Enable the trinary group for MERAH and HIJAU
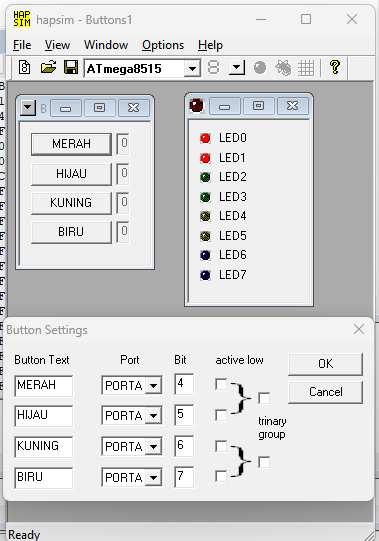The image size is (379, 541). pyautogui.click(x=264, y=399)
